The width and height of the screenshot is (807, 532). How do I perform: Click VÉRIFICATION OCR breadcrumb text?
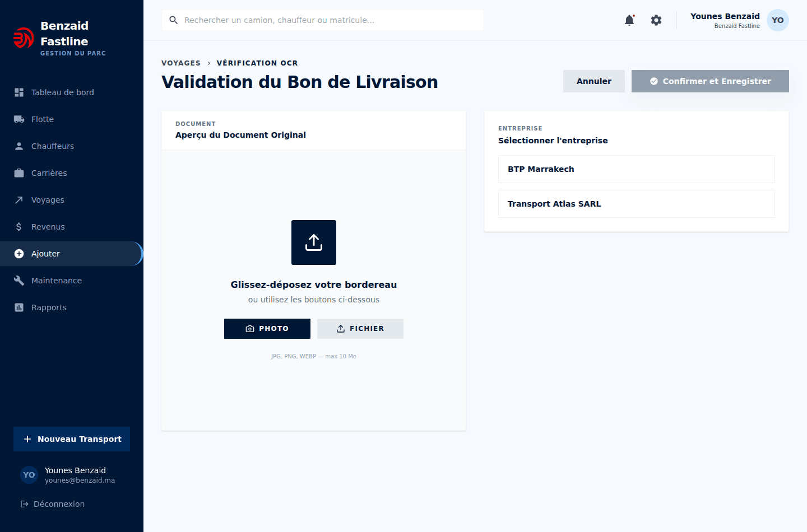click(257, 63)
